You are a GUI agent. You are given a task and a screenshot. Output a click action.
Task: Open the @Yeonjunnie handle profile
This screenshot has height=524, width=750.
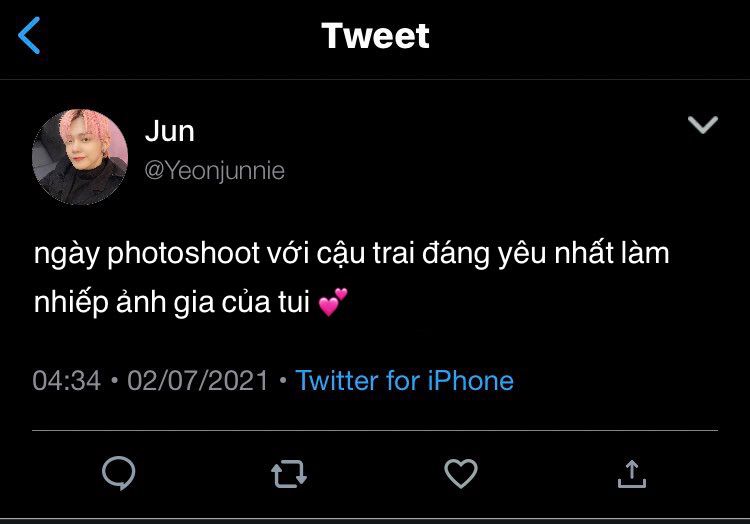click(x=215, y=171)
